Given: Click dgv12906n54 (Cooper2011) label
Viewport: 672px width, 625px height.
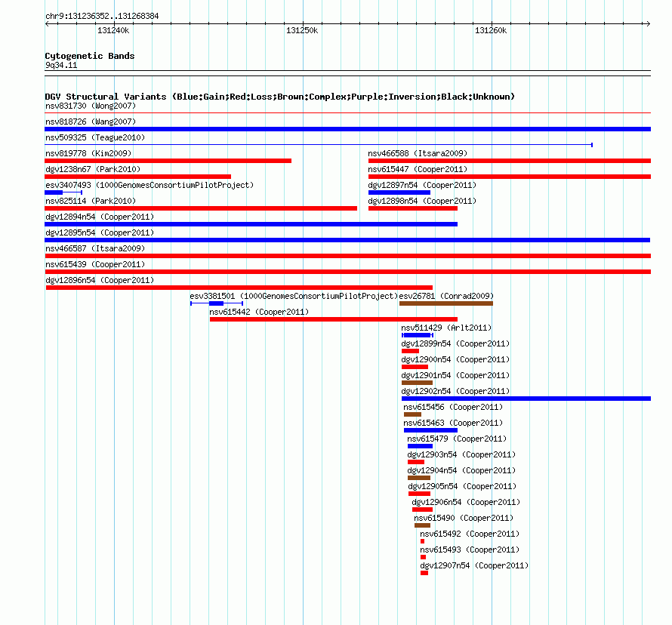Looking at the screenshot, I should 466,502.
